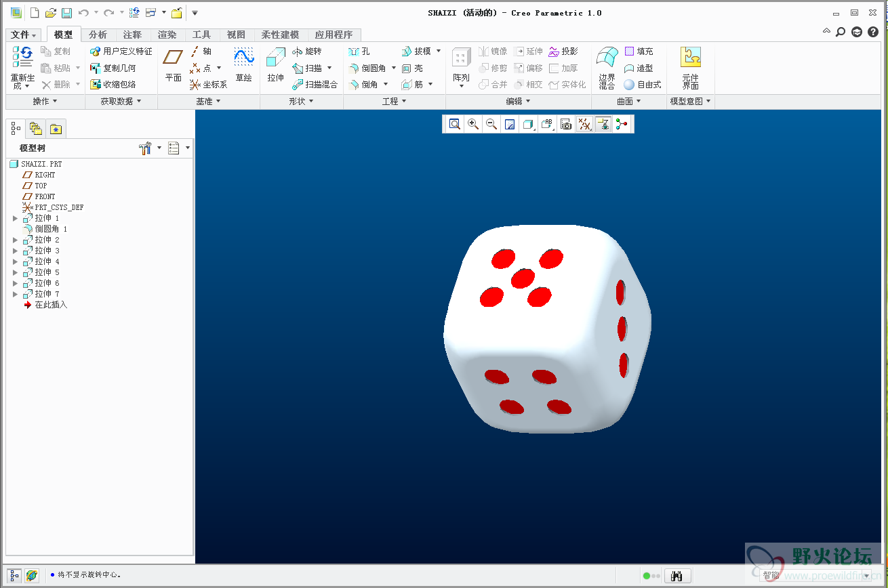Select the 倒圆角 1 feature in tree
888x588 pixels.
[x=45, y=229]
